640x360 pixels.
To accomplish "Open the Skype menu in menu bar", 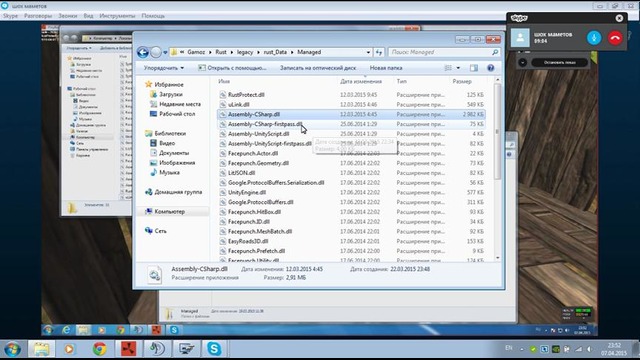I will point(11,16).
